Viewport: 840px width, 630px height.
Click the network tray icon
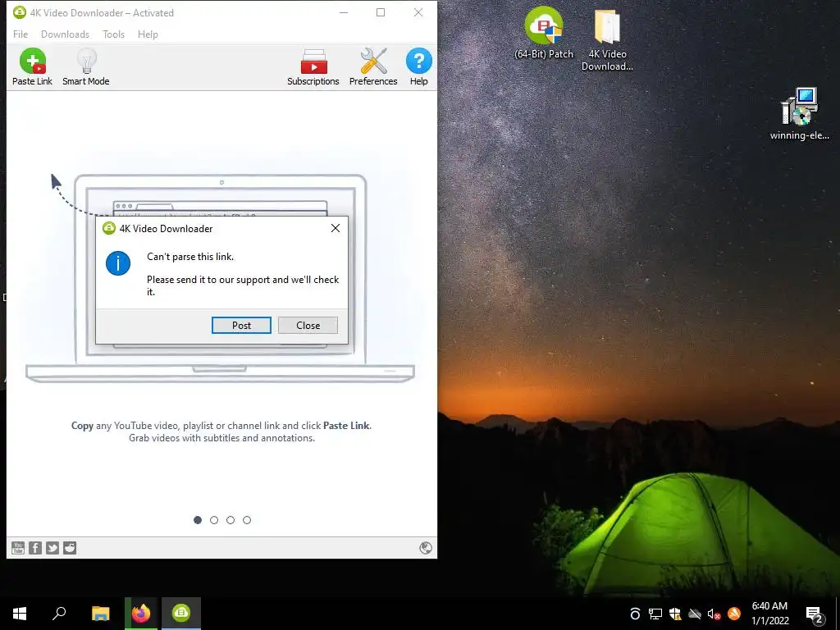[655, 614]
